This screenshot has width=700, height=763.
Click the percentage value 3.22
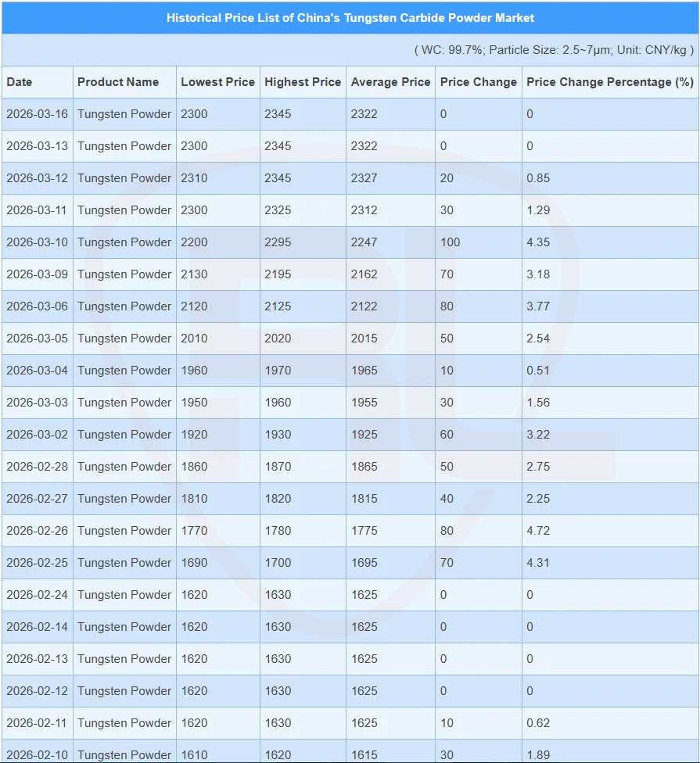click(538, 435)
